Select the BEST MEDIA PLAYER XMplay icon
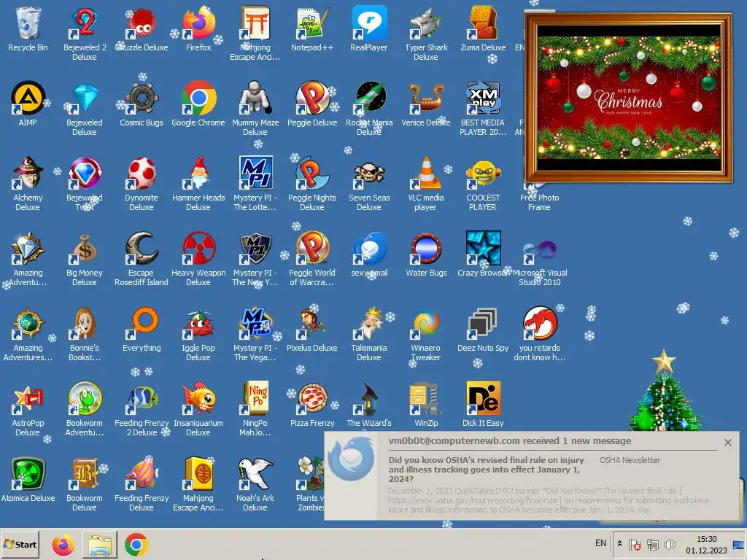Screen dimensions: 747x560 [x=483, y=98]
